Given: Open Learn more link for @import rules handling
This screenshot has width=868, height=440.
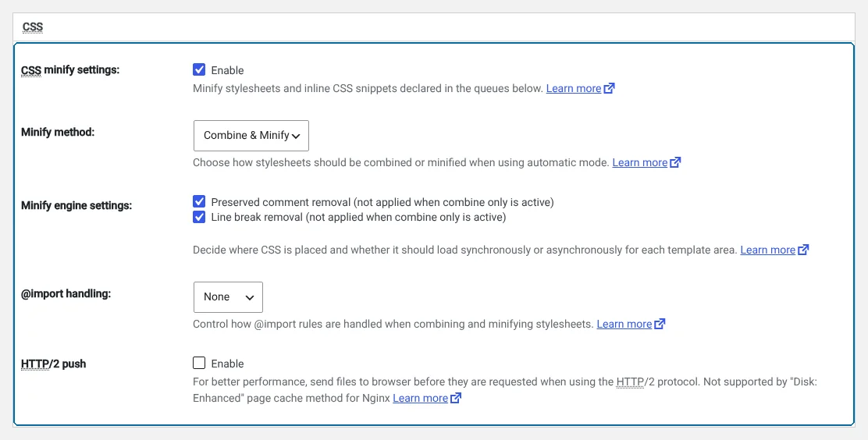Looking at the screenshot, I should coord(624,325).
